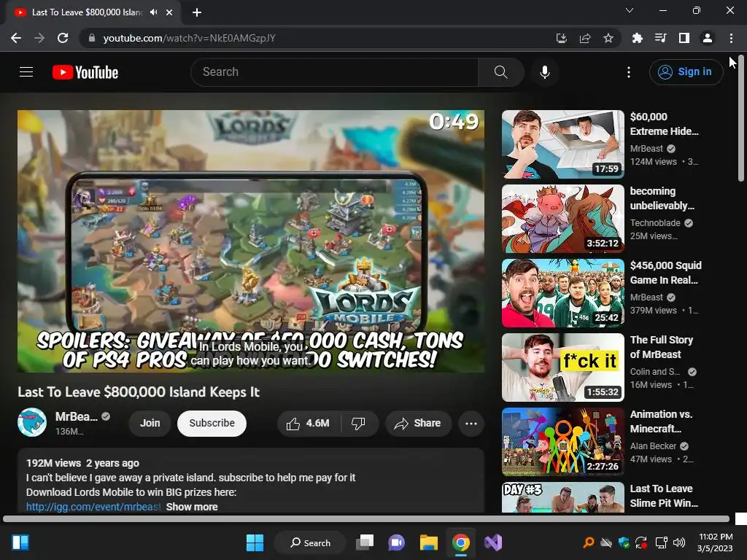Open YouTube settings three-dot menu
The width and height of the screenshot is (747, 560).
tap(629, 72)
